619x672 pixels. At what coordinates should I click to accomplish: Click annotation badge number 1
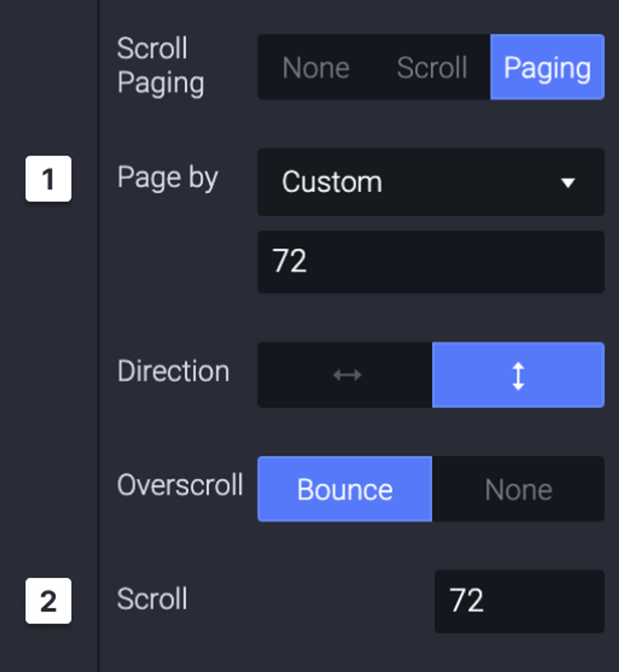tap(48, 179)
